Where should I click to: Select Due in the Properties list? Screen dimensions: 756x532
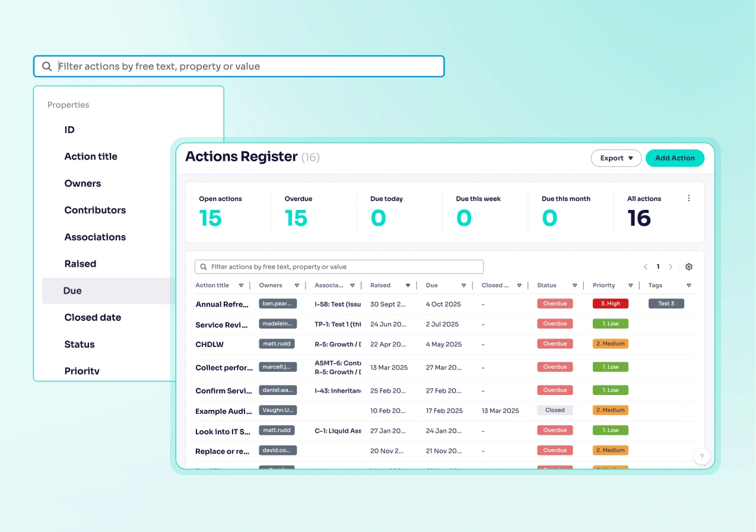[72, 291]
